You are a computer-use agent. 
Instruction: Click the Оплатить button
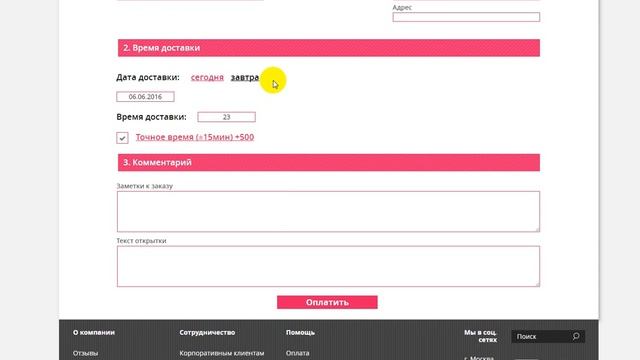(327, 302)
